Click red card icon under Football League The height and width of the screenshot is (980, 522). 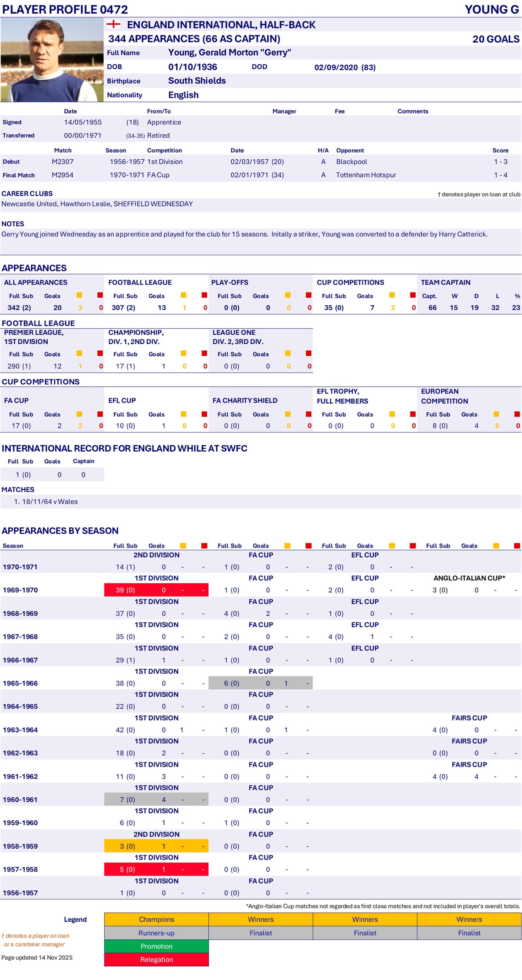click(204, 295)
